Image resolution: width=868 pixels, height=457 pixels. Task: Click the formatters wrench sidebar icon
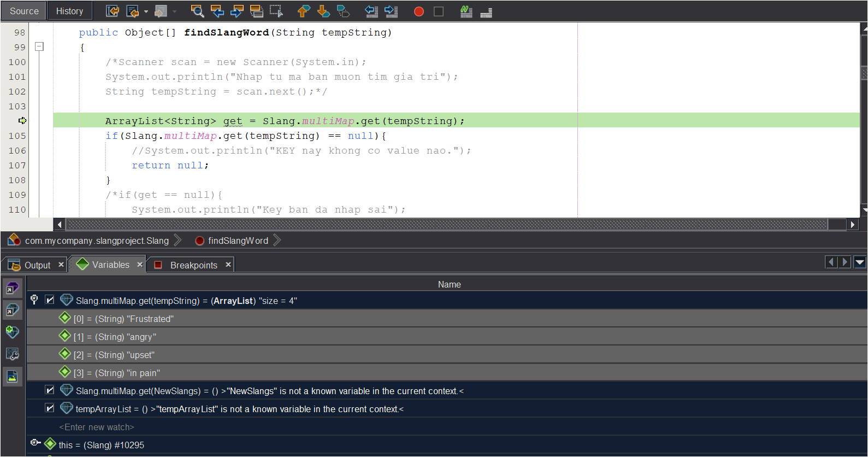click(13, 354)
